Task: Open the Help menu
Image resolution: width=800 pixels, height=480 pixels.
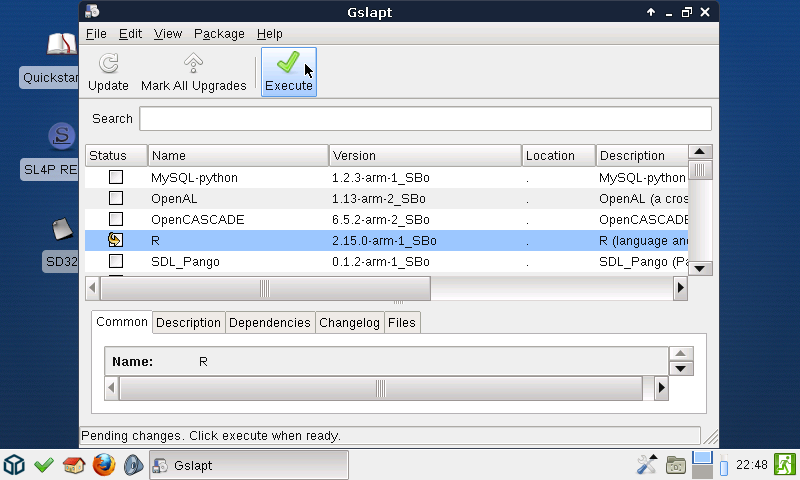Action: (269, 34)
